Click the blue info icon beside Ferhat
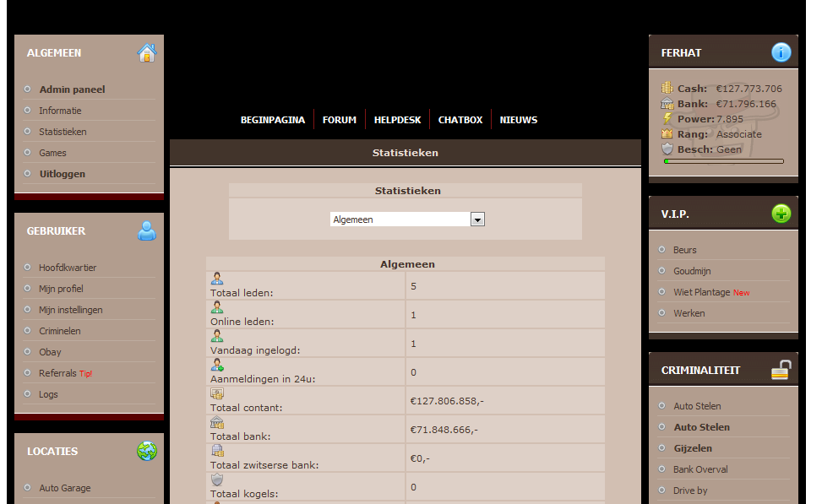This screenshot has width=822, height=504. click(781, 52)
